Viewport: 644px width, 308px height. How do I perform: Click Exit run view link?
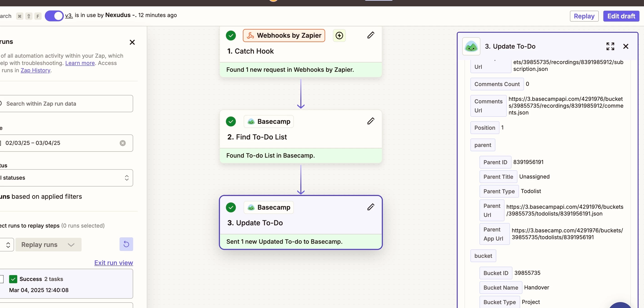tap(113, 263)
